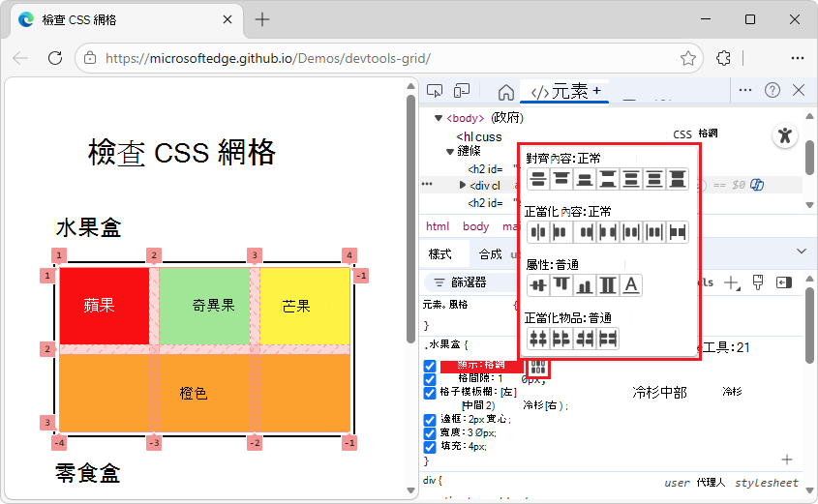This screenshot has height=504, width=818.
Task: Close the DevTools panel
Action: pyautogui.click(x=799, y=90)
